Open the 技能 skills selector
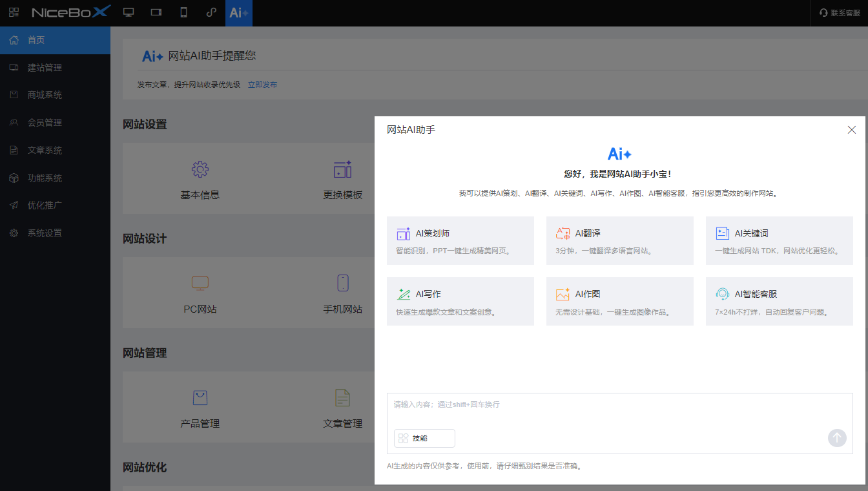Image resolution: width=868 pixels, height=491 pixels. (x=424, y=438)
